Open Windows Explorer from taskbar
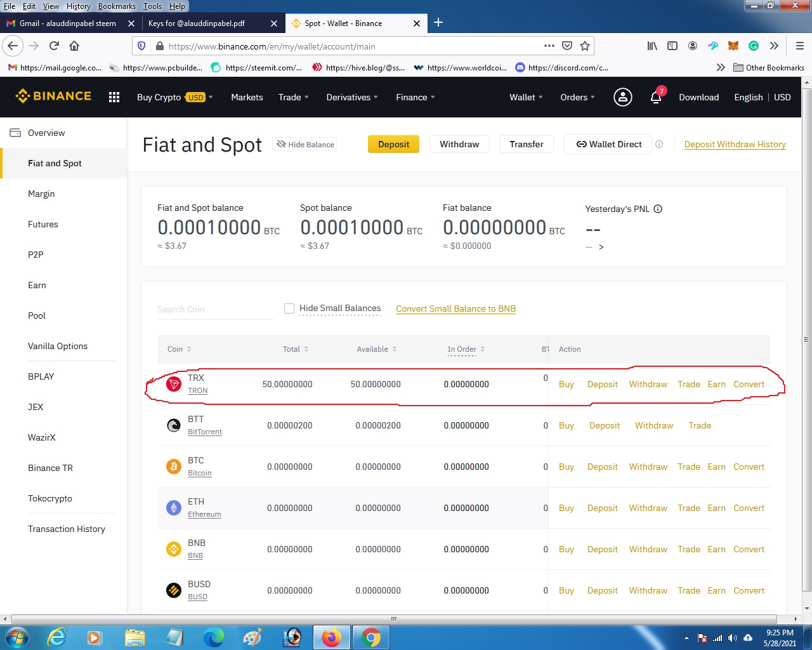 pos(135,637)
